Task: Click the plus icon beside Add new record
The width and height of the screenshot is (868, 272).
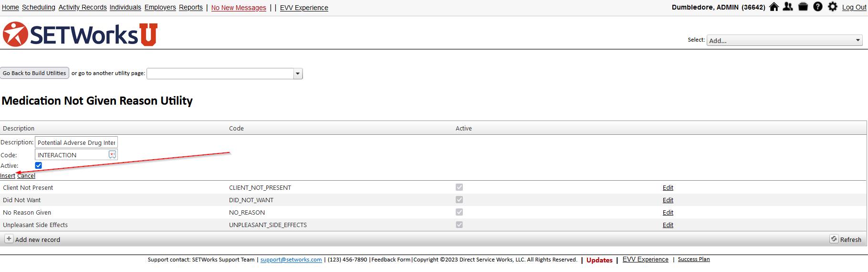Action: [x=9, y=239]
